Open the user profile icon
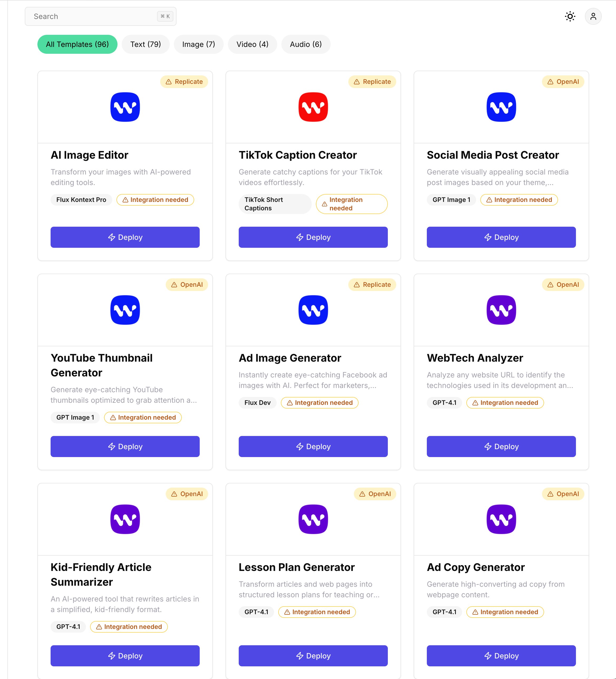 point(593,17)
